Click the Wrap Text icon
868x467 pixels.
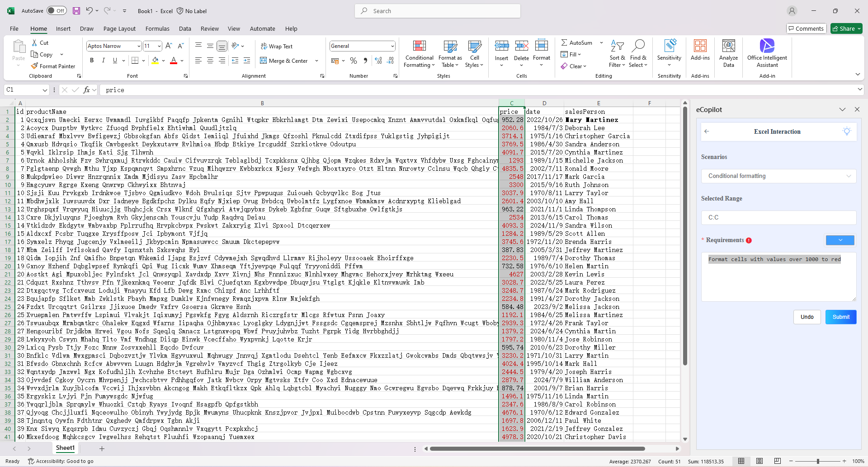coord(277,46)
